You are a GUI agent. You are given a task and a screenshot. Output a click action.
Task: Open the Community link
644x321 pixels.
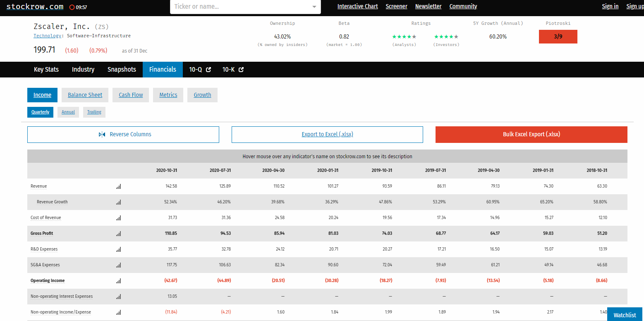pyautogui.click(x=463, y=6)
